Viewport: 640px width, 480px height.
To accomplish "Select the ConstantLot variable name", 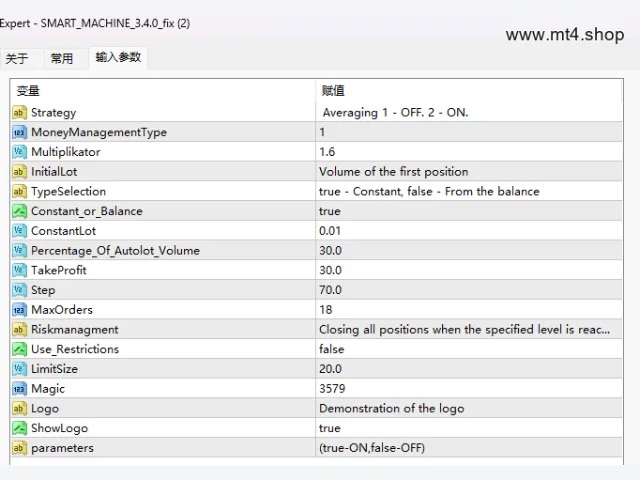I will pos(63,231).
